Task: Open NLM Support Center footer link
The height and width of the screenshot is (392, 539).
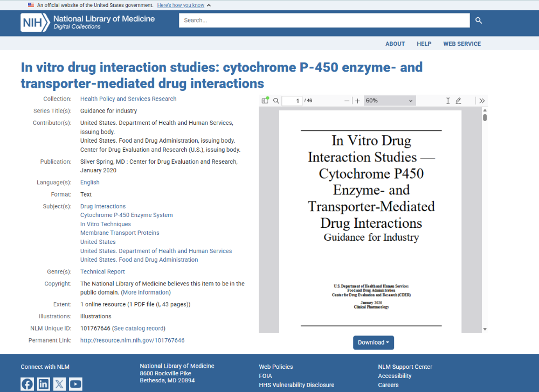Action: point(405,367)
